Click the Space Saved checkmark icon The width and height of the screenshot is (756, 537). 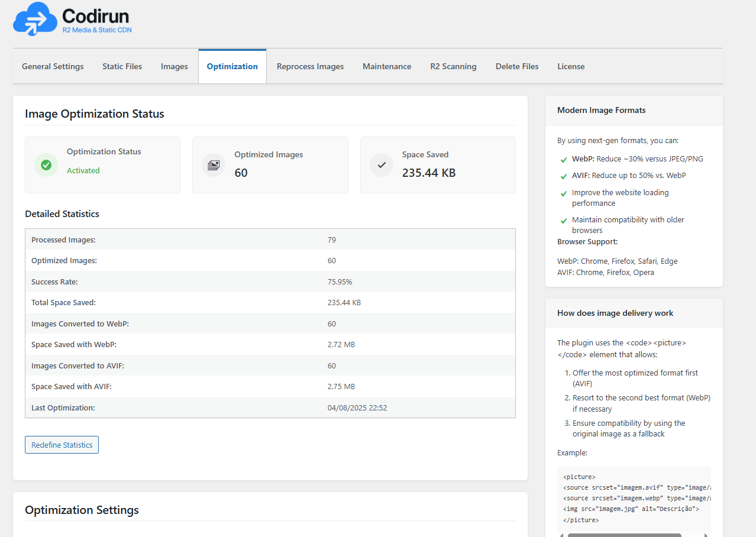382,165
